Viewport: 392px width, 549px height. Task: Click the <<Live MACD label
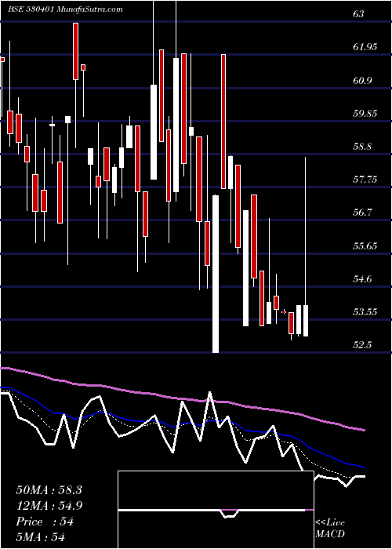[x=330, y=528]
